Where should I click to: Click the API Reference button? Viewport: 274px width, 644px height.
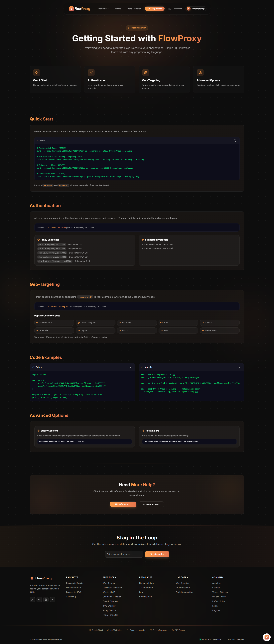click(123, 504)
